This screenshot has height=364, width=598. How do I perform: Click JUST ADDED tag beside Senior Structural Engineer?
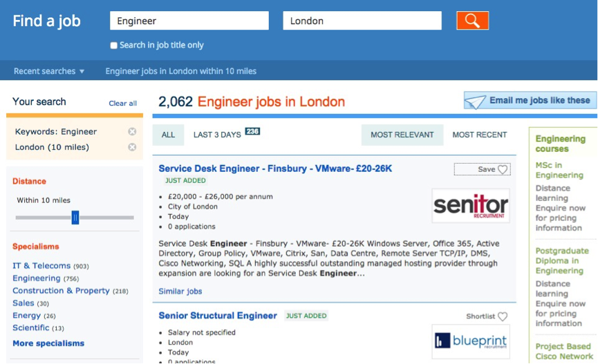point(306,316)
